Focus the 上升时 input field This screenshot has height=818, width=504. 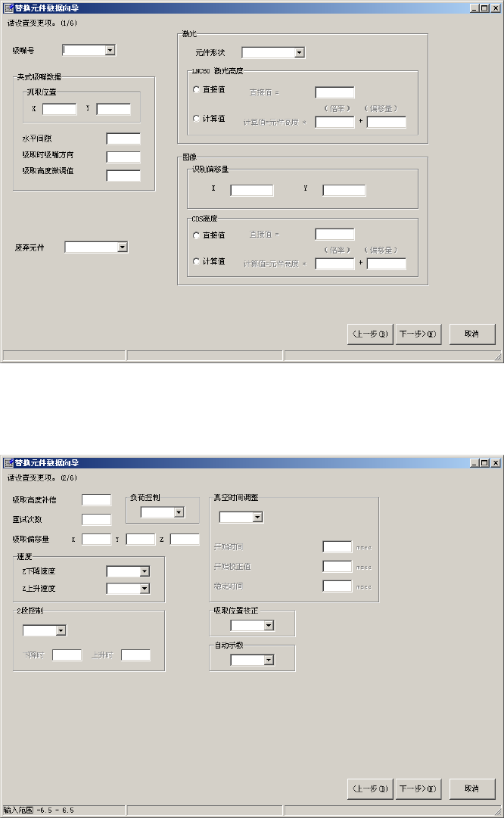[135, 655]
